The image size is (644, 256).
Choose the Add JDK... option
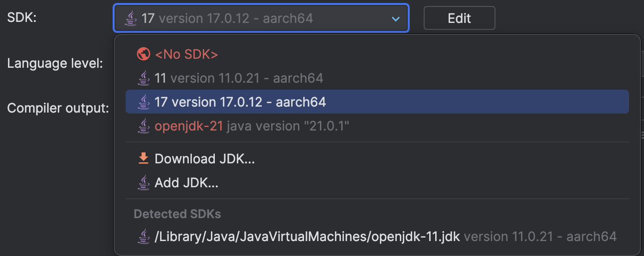pyautogui.click(x=377, y=182)
